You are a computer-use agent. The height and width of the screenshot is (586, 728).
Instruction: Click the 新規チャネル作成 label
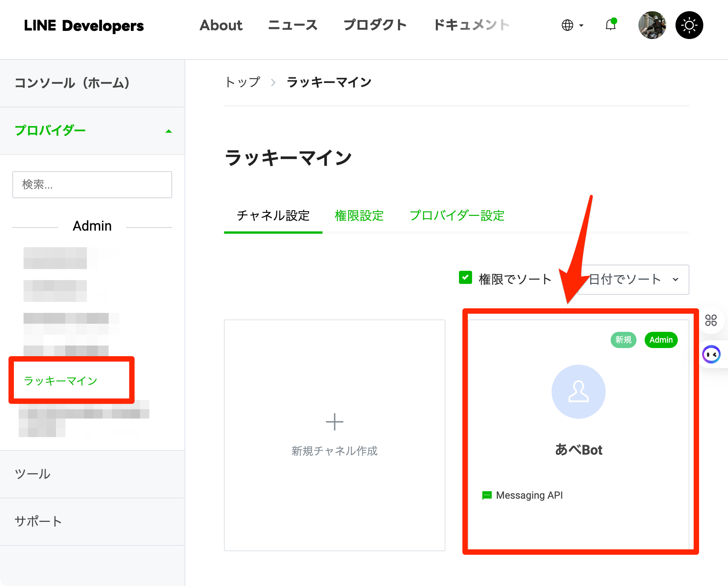tap(335, 451)
